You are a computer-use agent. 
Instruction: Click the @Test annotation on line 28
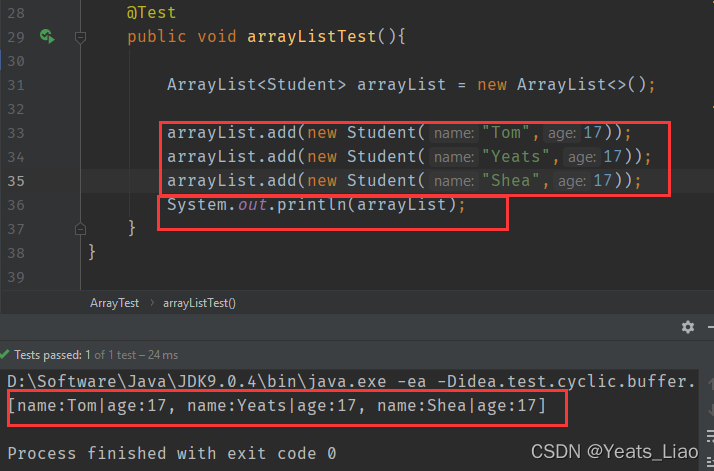pos(151,12)
